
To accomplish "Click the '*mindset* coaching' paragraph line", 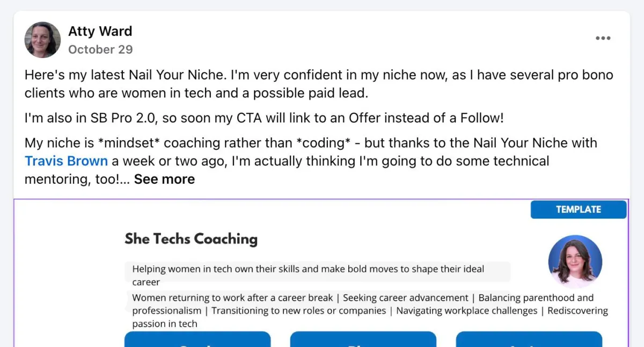I will (x=310, y=143).
